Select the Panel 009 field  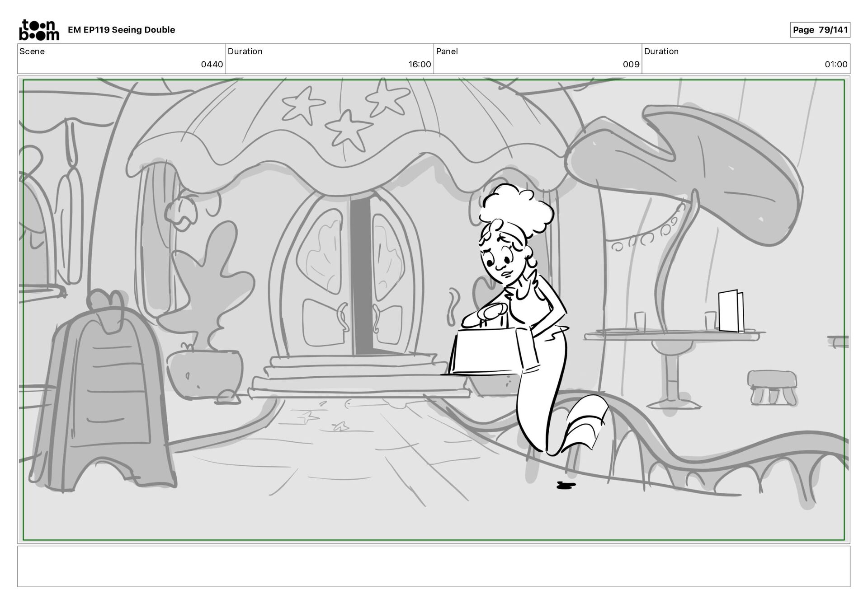538,59
